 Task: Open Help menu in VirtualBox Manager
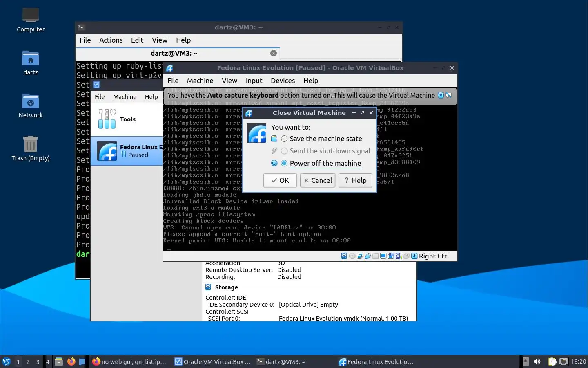pyautogui.click(x=151, y=97)
